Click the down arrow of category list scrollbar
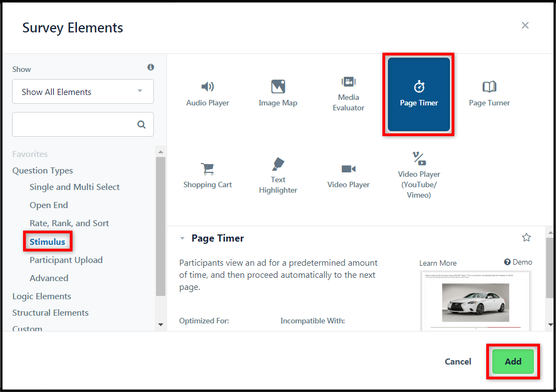Viewport: 556px width, 392px height. click(x=160, y=324)
